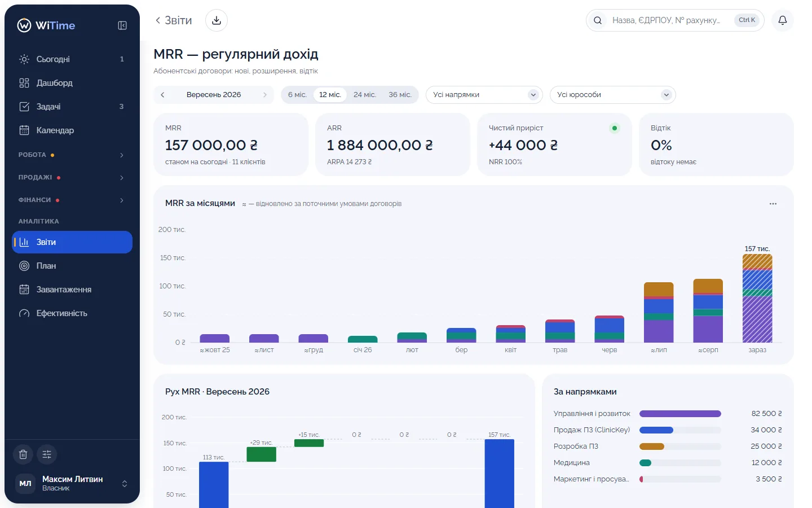Open the chart's three-dot menu
This screenshot has height=508, width=812.
(x=773, y=204)
